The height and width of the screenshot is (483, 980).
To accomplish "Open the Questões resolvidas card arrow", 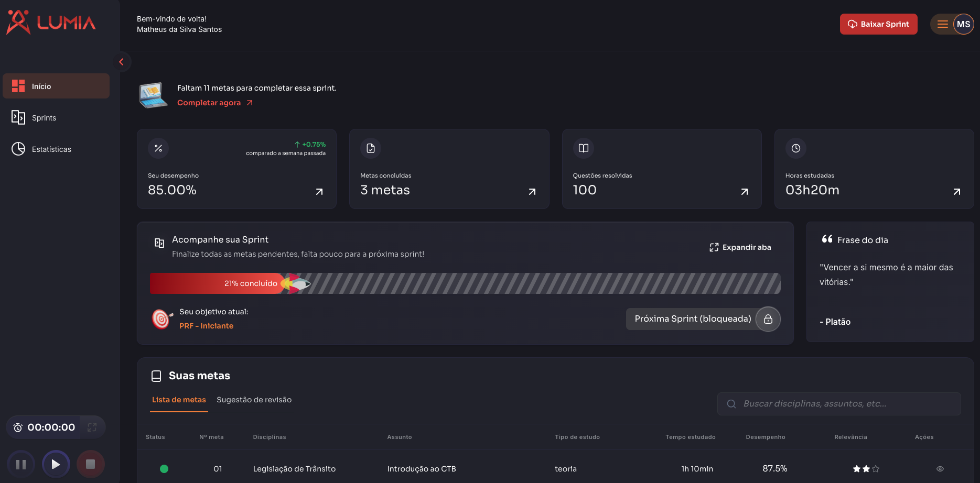I will click(x=744, y=192).
